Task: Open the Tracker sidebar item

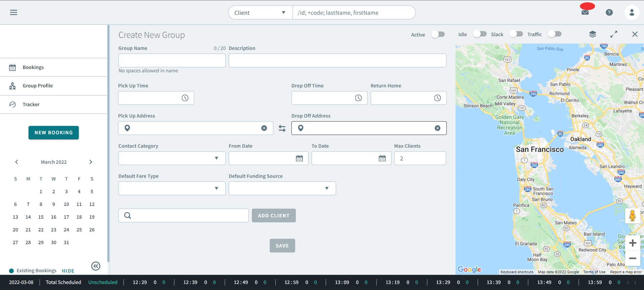Action: click(x=31, y=104)
